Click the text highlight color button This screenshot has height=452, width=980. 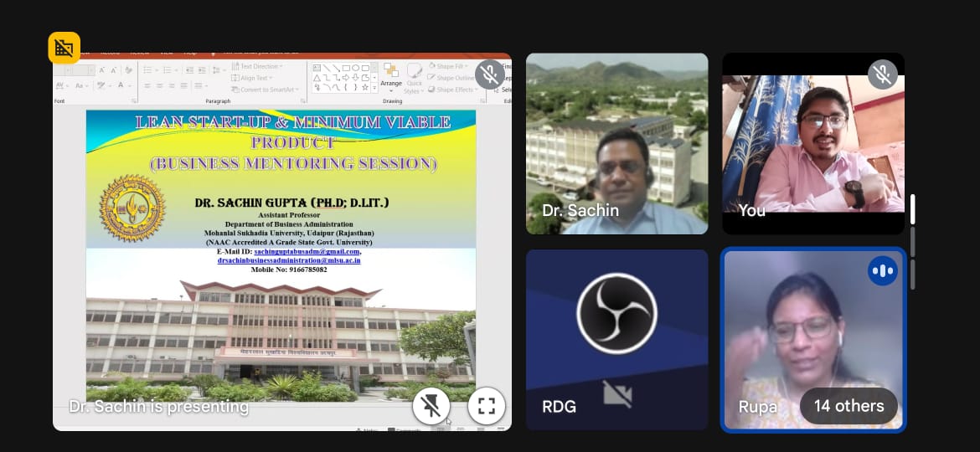point(102,85)
